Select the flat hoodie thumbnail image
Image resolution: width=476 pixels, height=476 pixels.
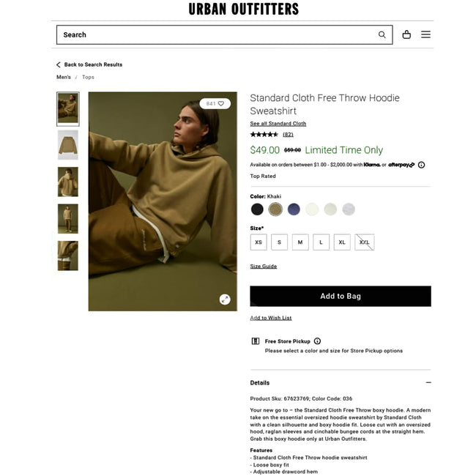[68, 145]
